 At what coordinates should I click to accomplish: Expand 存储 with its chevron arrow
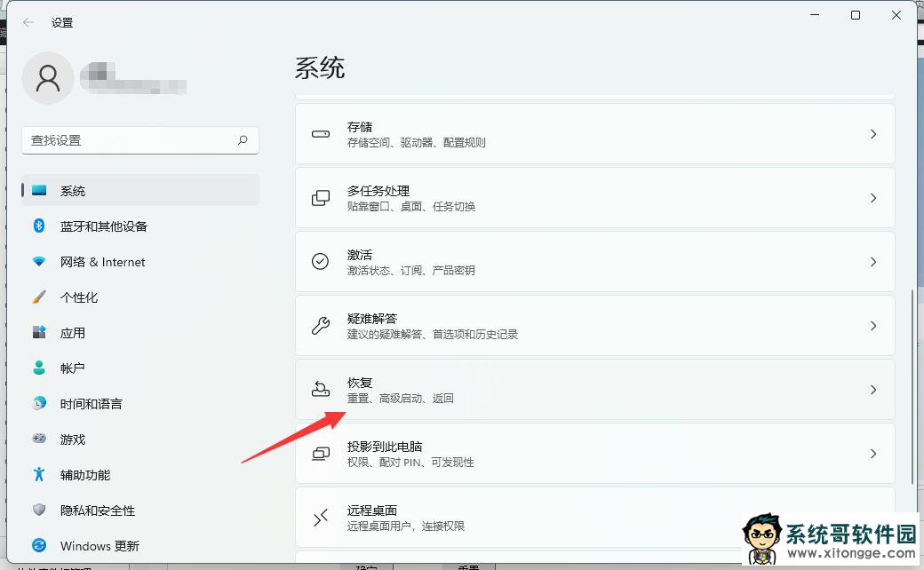(873, 134)
